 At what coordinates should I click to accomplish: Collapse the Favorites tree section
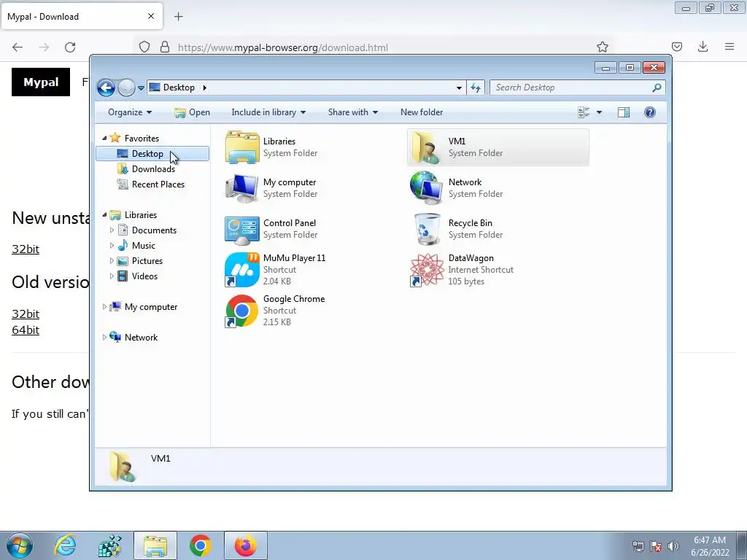(104, 138)
